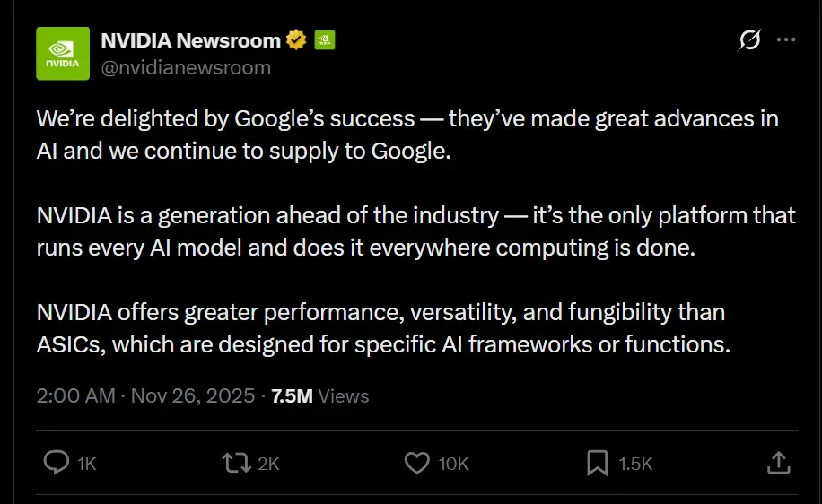Click the 7.5M Views counter
This screenshot has height=504, width=822.
click(319, 395)
